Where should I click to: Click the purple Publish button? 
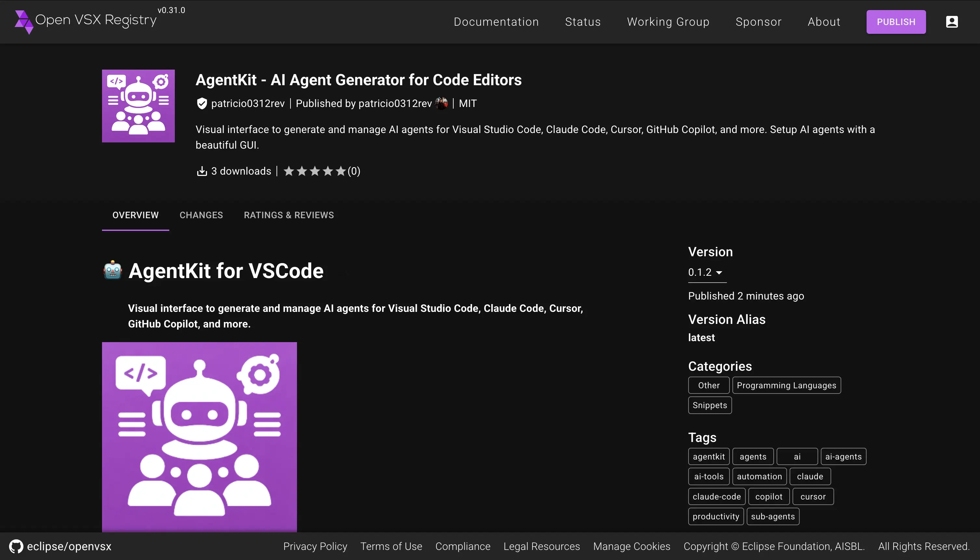896,22
